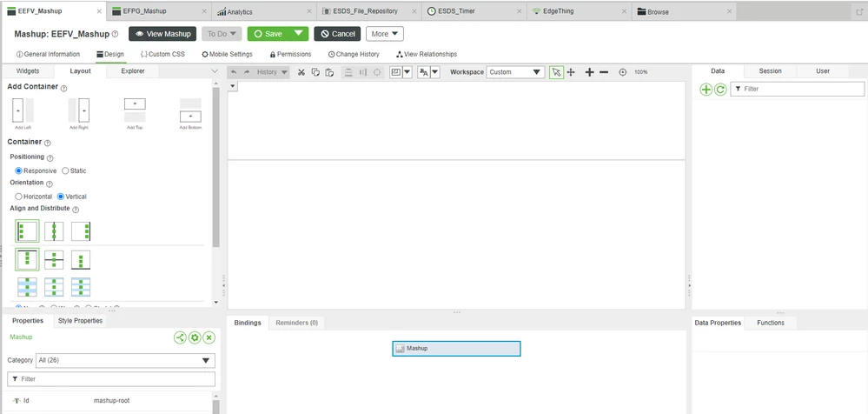Image resolution: width=868 pixels, height=414 pixels.
Task: Open the More dropdown menu
Action: [x=385, y=34]
